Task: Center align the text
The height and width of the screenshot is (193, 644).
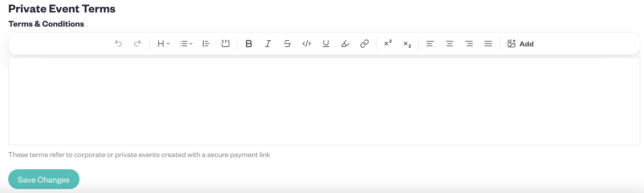Action: [450, 44]
